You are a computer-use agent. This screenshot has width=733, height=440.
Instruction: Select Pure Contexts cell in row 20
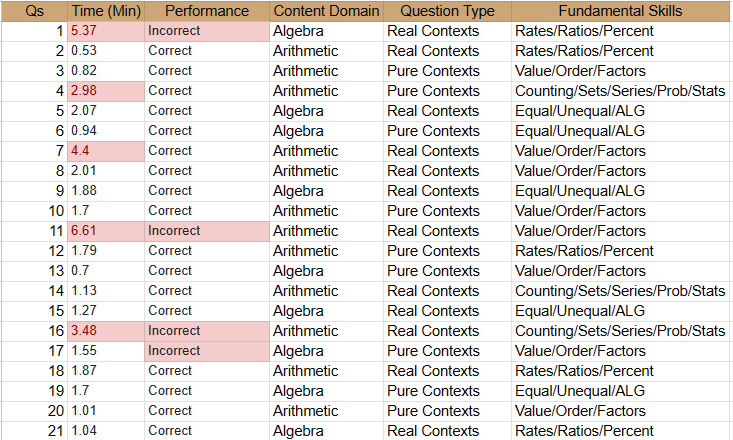[447, 411]
